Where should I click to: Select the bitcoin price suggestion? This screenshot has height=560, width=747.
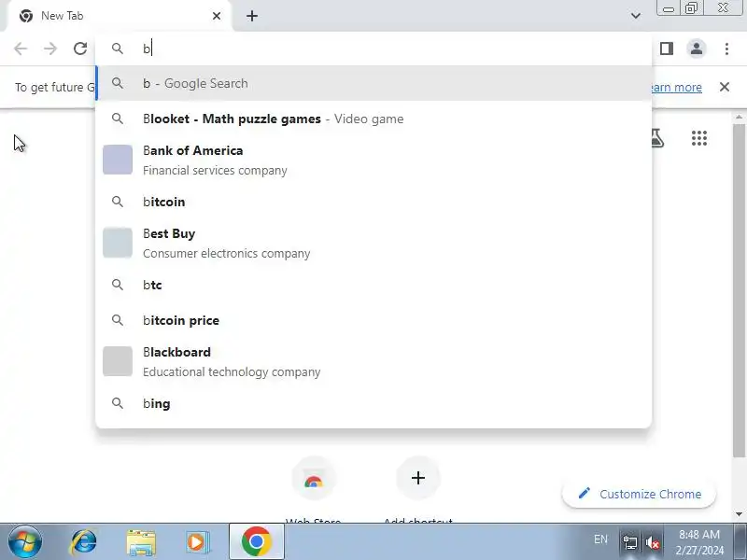[x=374, y=320]
